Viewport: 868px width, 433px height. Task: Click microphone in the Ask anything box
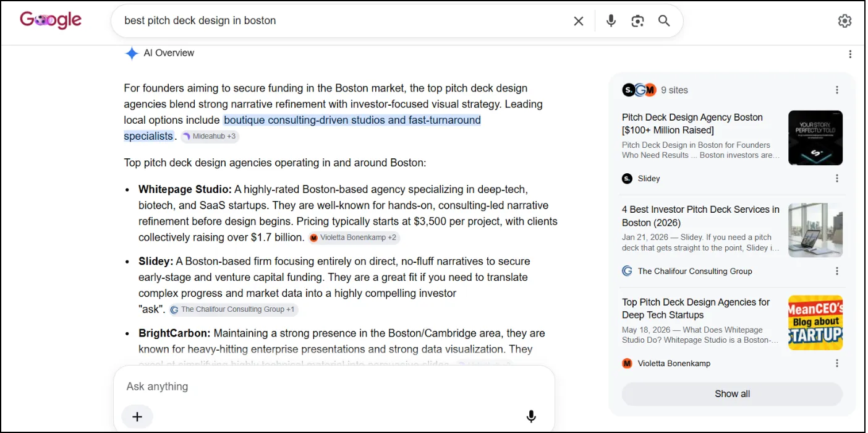(531, 417)
